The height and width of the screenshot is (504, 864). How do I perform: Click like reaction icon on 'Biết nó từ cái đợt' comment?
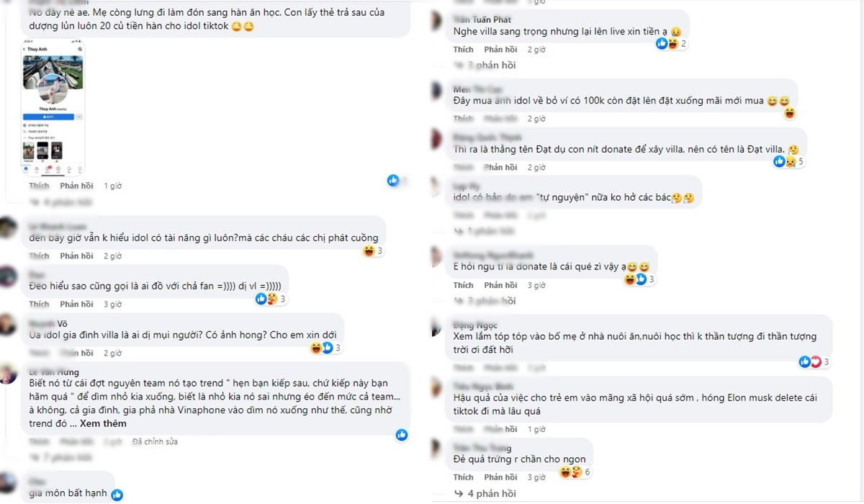402,435
